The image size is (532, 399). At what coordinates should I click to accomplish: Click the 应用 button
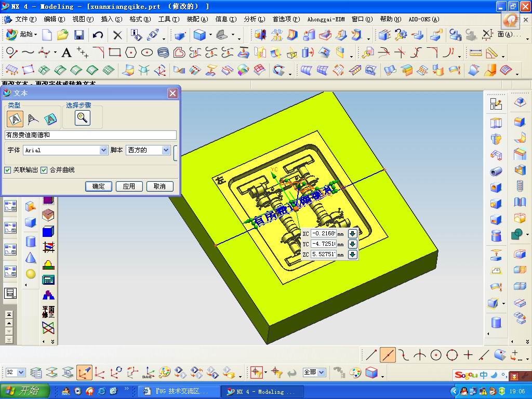point(129,187)
